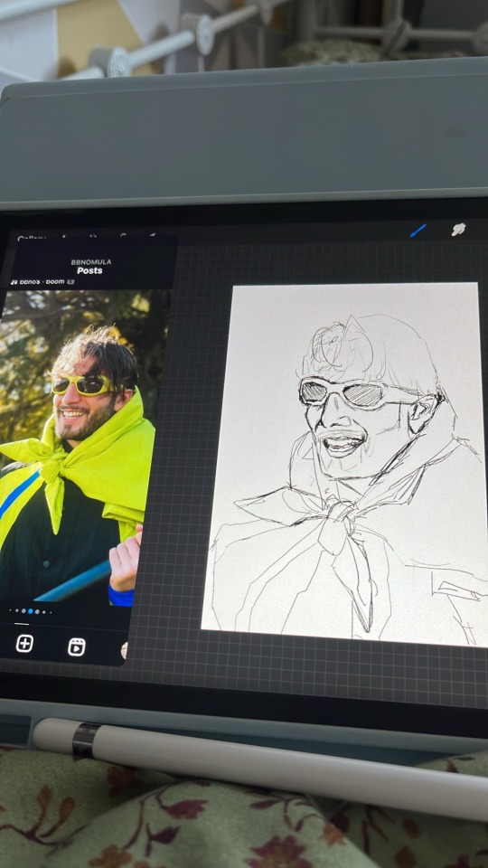
Task: Select the Procreate smudge tool
Action: point(458,229)
